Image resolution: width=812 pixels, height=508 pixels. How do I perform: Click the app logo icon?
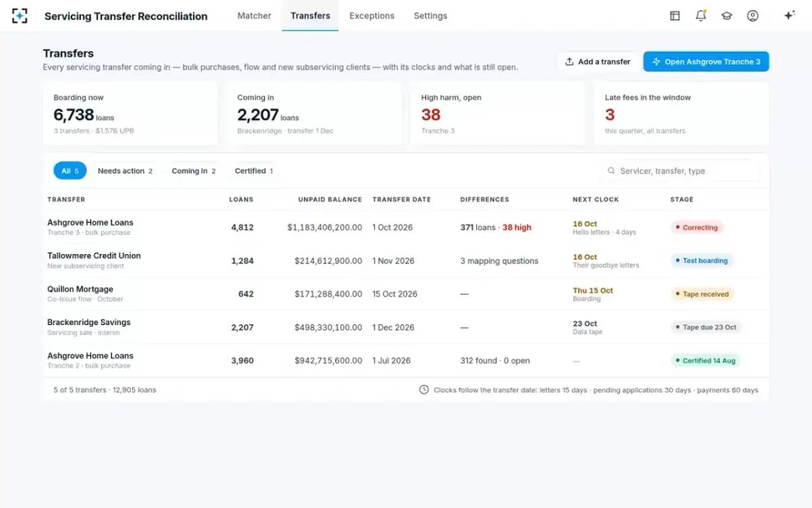pyautogui.click(x=20, y=16)
